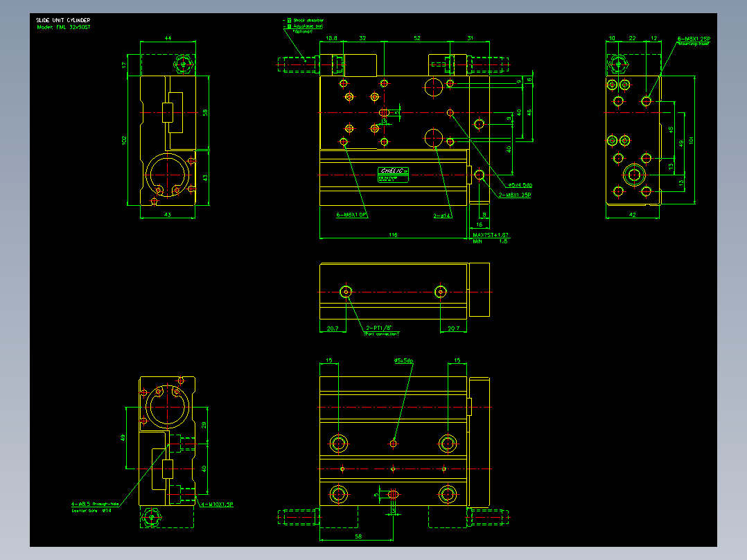This screenshot has height=560, width=747.
Task: Select the '116' overall length dimension
Action: tap(392, 235)
